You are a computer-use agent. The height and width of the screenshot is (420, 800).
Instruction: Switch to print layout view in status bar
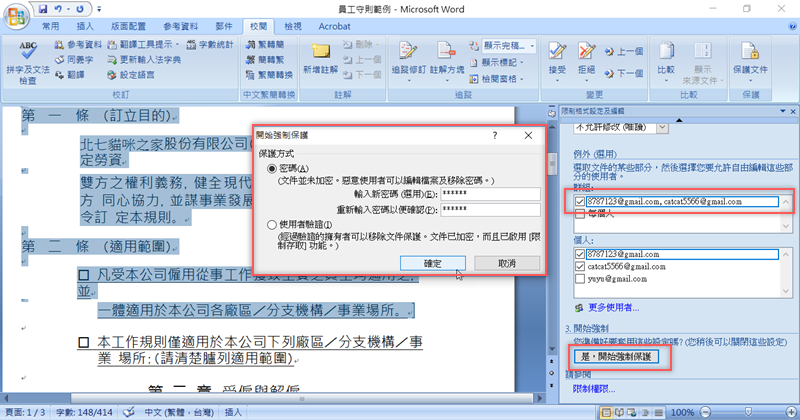point(606,412)
